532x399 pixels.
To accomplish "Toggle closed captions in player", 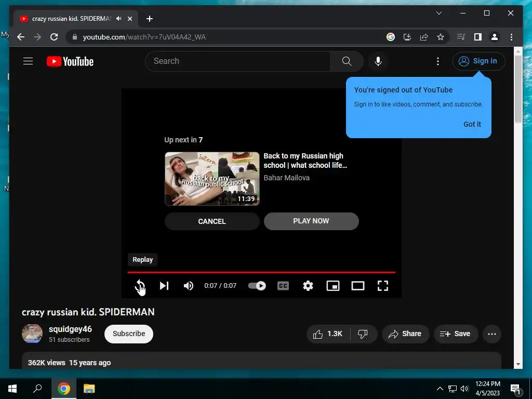I will (283, 286).
